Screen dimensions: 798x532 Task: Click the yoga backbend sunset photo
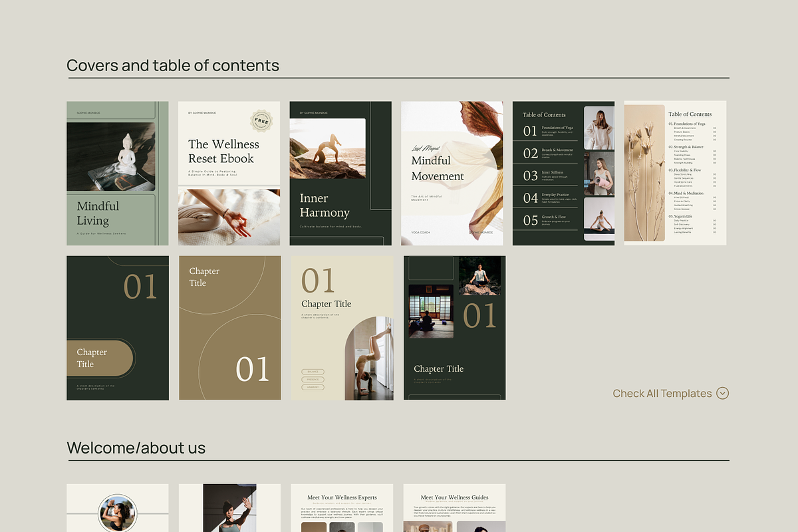click(327, 148)
